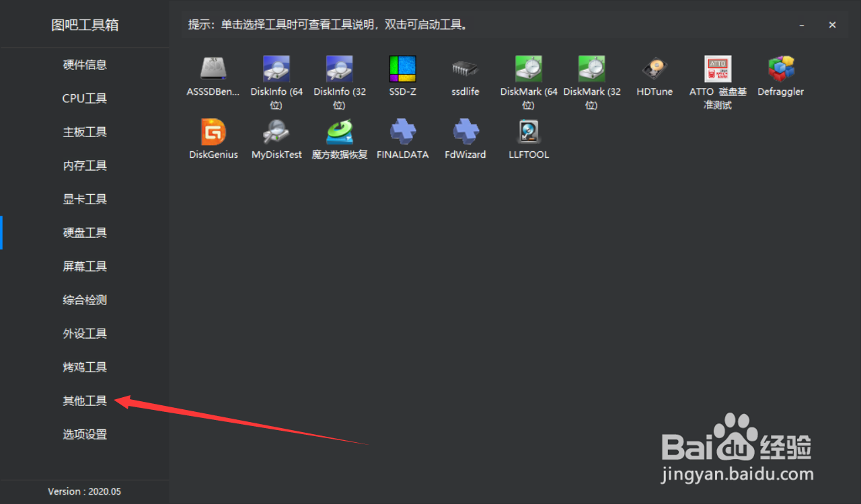Select the Defraggler tool icon

tap(781, 69)
